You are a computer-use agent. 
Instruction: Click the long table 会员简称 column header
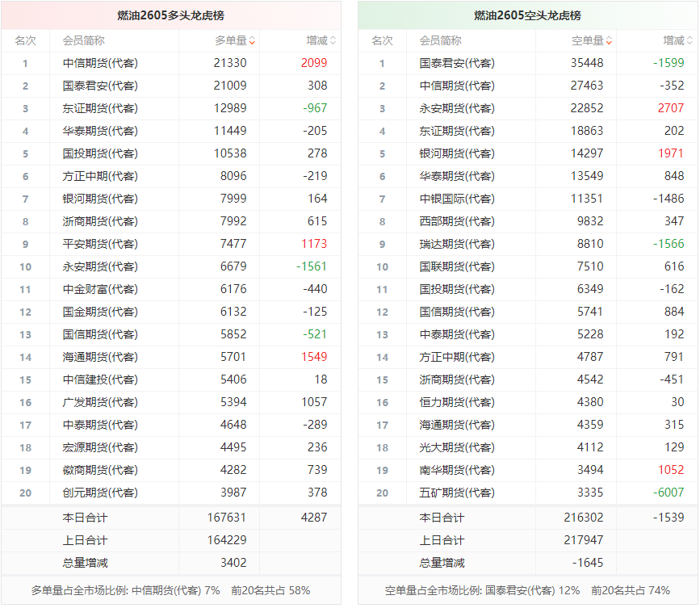pyautogui.click(x=83, y=40)
